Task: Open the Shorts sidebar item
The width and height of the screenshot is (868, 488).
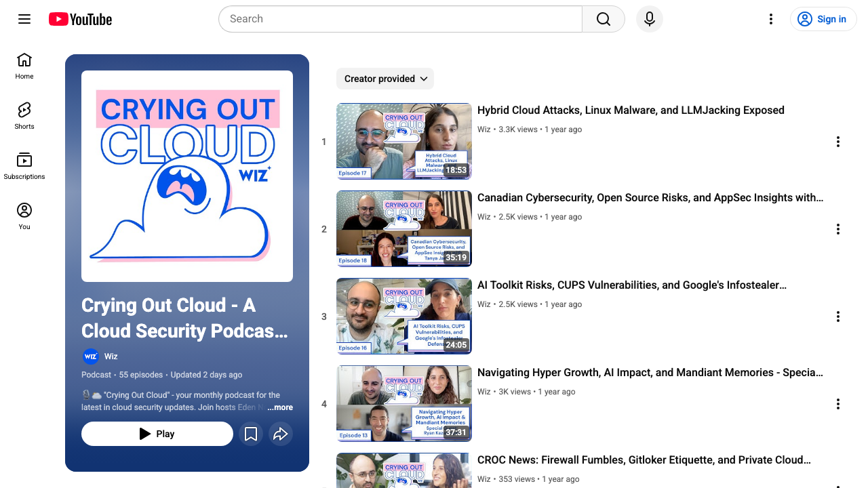Action: point(24,116)
